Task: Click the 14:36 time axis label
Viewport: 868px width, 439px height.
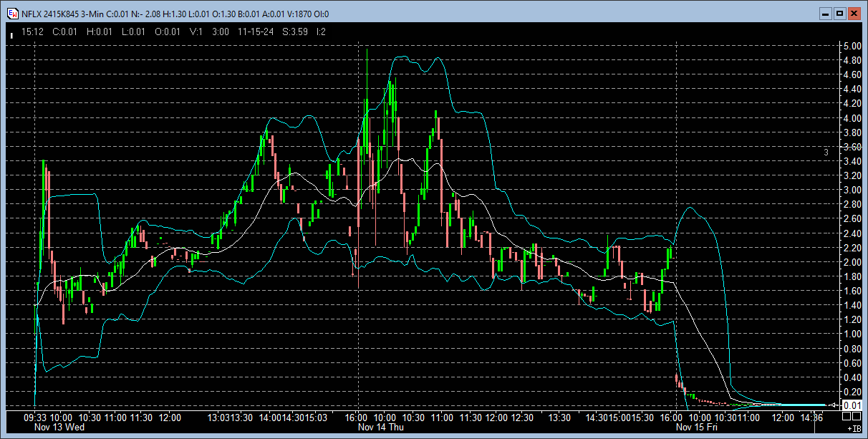Action: point(811,417)
